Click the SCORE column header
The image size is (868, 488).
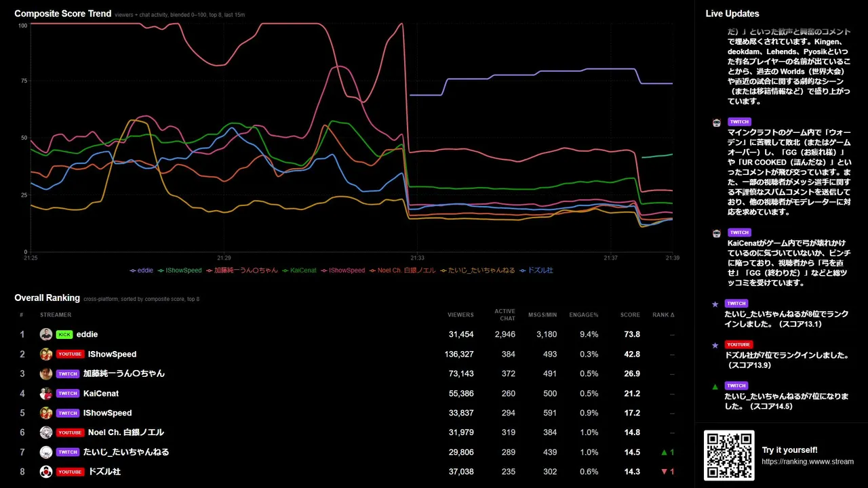pyautogui.click(x=630, y=315)
